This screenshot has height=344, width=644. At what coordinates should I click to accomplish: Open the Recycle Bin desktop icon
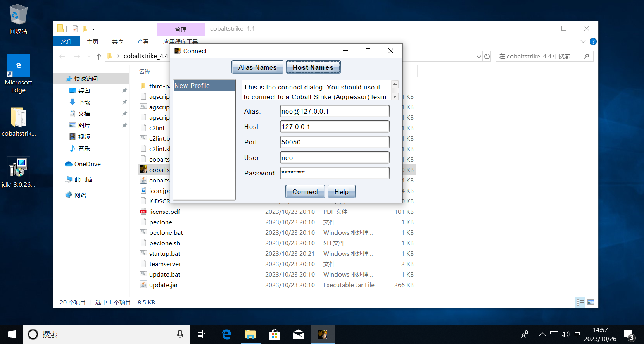click(18, 19)
